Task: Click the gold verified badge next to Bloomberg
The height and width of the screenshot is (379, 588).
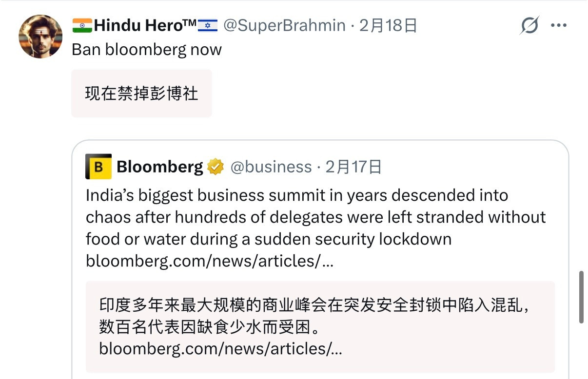Action: pyautogui.click(x=215, y=167)
